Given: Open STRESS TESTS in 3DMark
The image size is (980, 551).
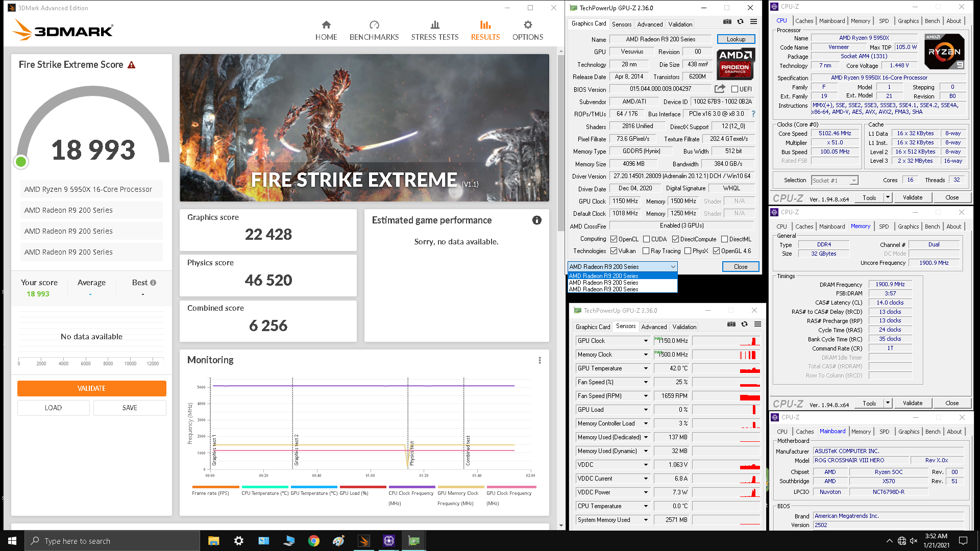Looking at the screenshot, I should [x=435, y=31].
